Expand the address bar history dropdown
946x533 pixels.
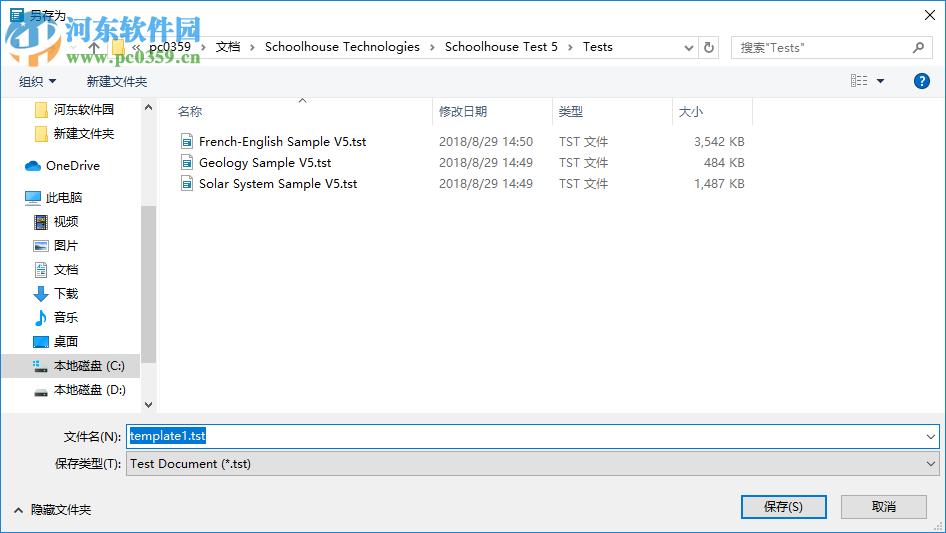click(x=688, y=48)
